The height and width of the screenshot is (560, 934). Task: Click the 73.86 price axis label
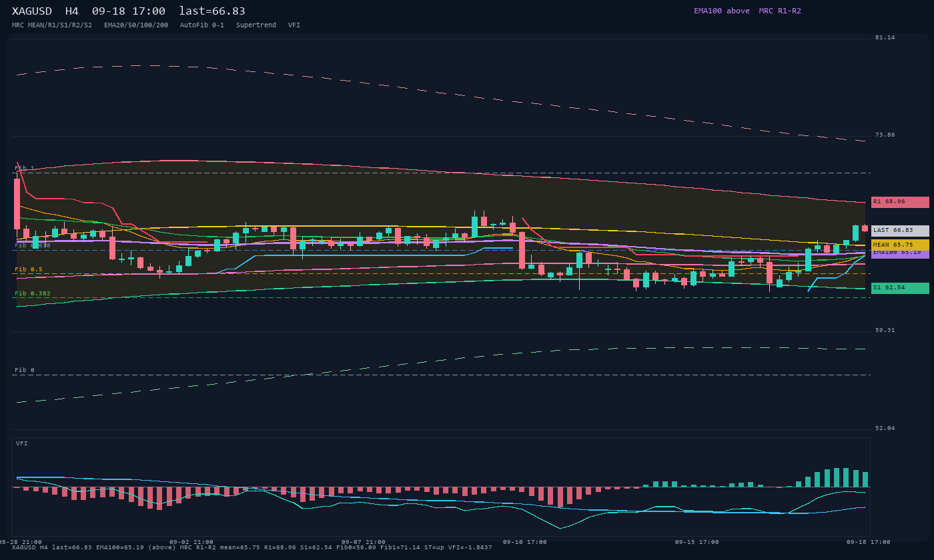[x=885, y=135]
